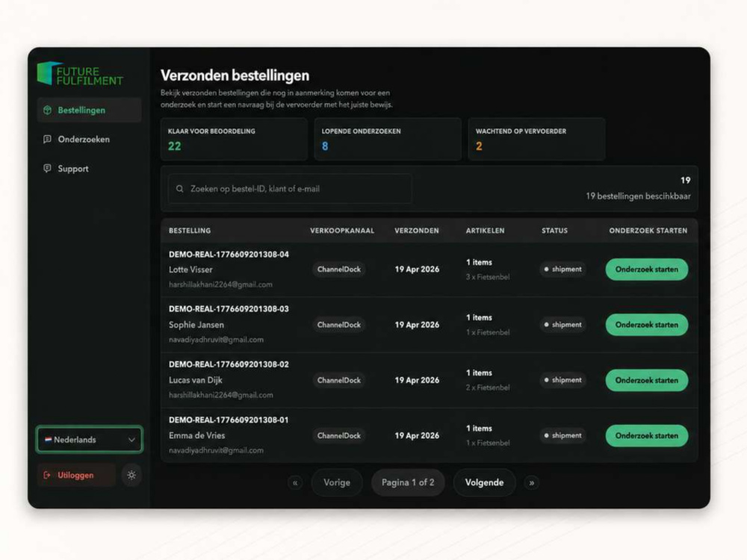
Task: Toggle the light/dark theme sun button
Action: pos(131,475)
